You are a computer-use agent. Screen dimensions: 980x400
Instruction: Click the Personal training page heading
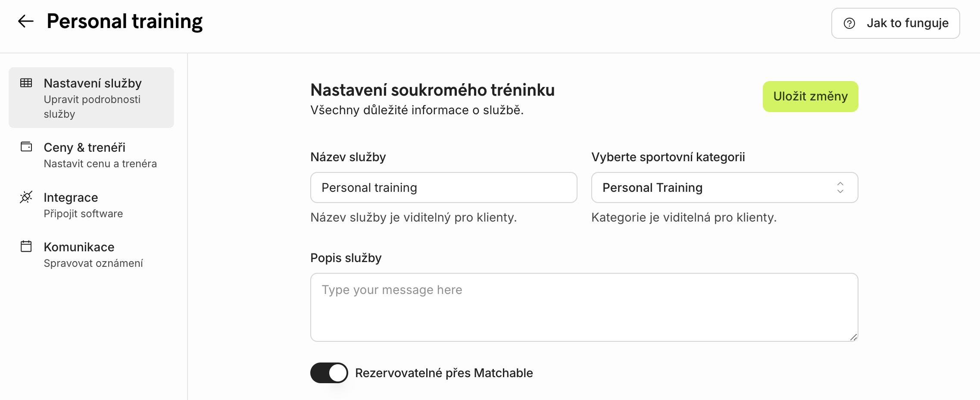(x=125, y=21)
